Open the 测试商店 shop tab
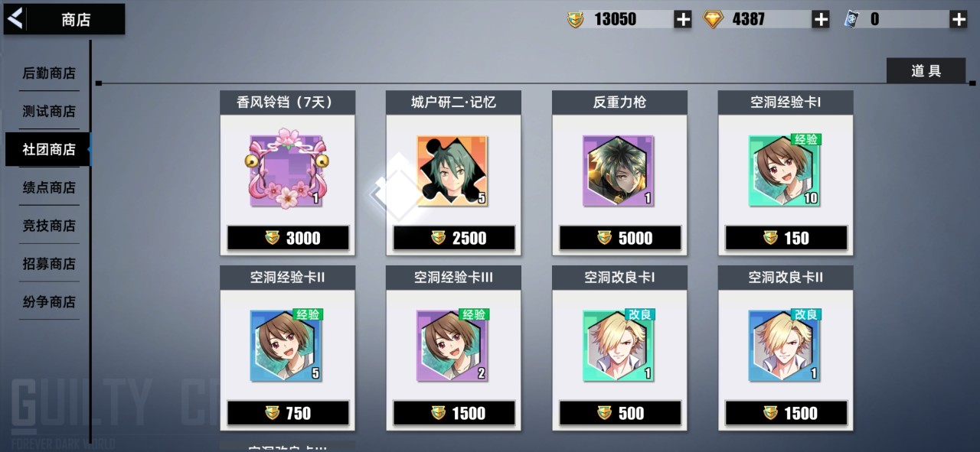980x452 pixels. tap(49, 112)
